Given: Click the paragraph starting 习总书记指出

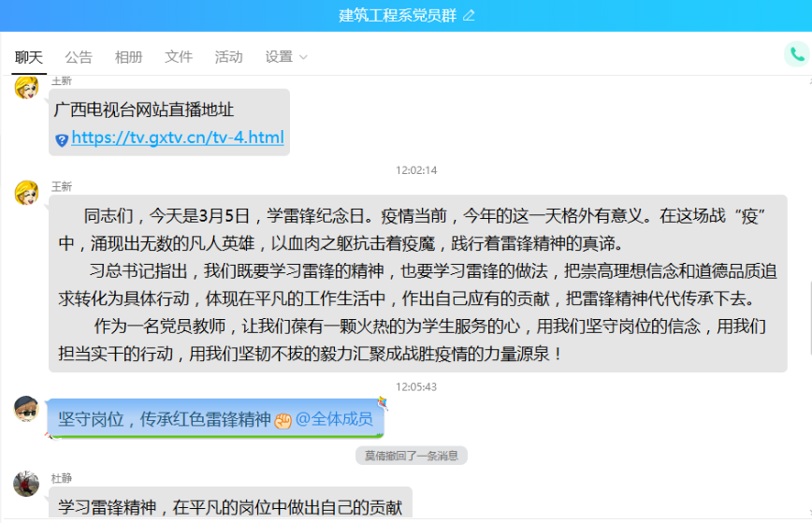Looking at the screenshot, I should (417, 284).
